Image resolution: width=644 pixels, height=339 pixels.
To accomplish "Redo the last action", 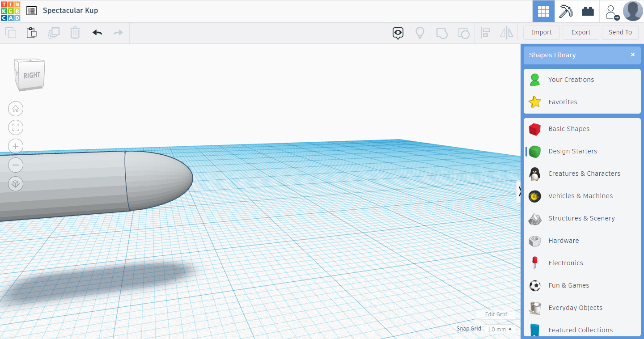I will click(x=118, y=33).
